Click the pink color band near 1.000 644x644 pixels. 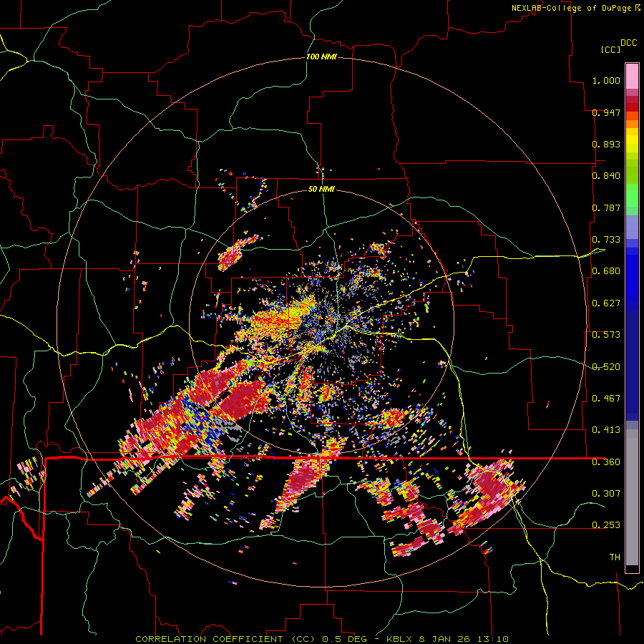(632, 76)
